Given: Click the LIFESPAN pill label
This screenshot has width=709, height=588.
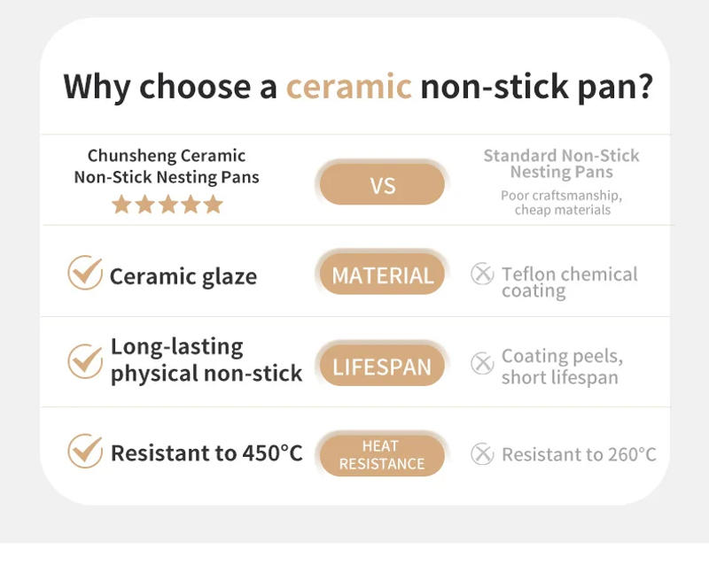Looking at the screenshot, I should [x=382, y=366].
